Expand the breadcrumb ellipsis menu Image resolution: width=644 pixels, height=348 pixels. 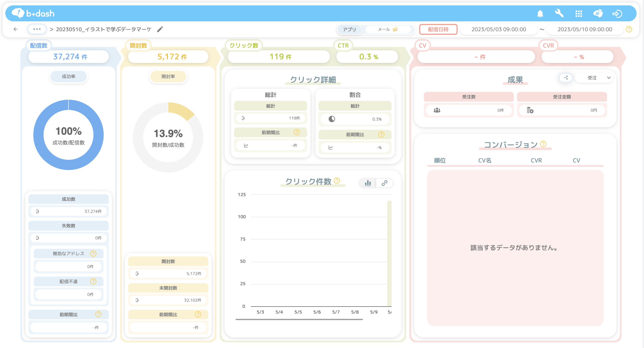point(37,29)
